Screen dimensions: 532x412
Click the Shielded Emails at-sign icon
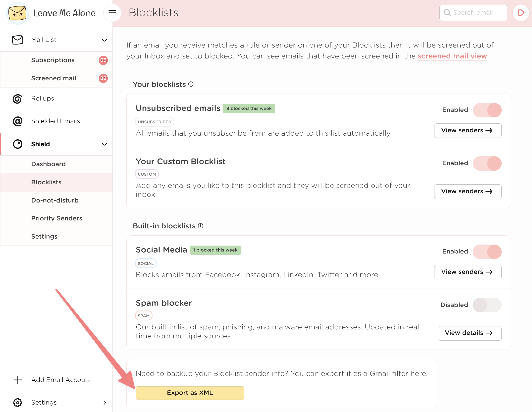point(17,121)
